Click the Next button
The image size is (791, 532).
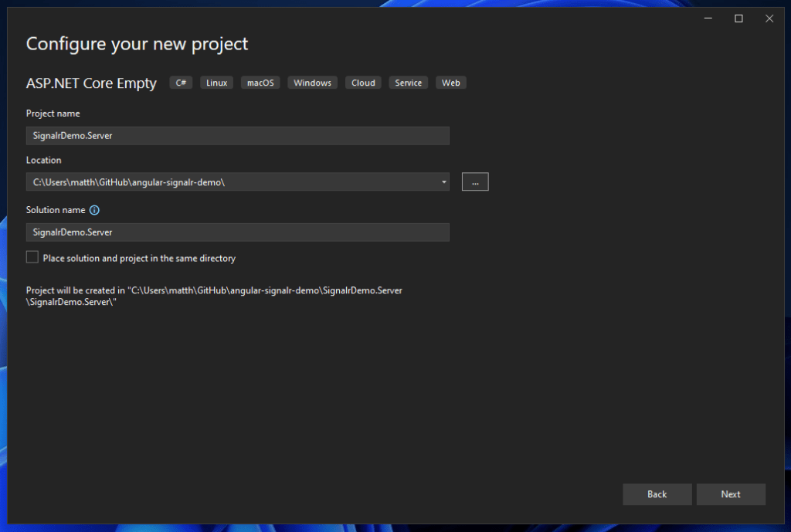tap(731, 494)
